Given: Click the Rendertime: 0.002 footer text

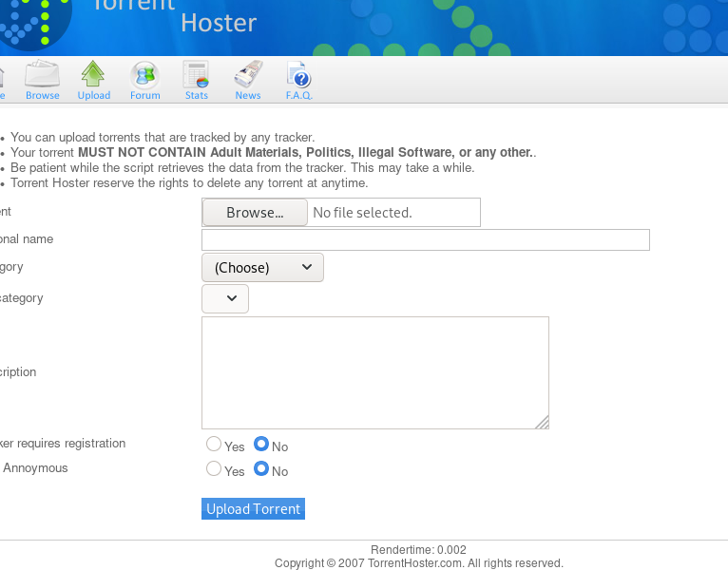Looking at the screenshot, I should pyautogui.click(x=418, y=550).
